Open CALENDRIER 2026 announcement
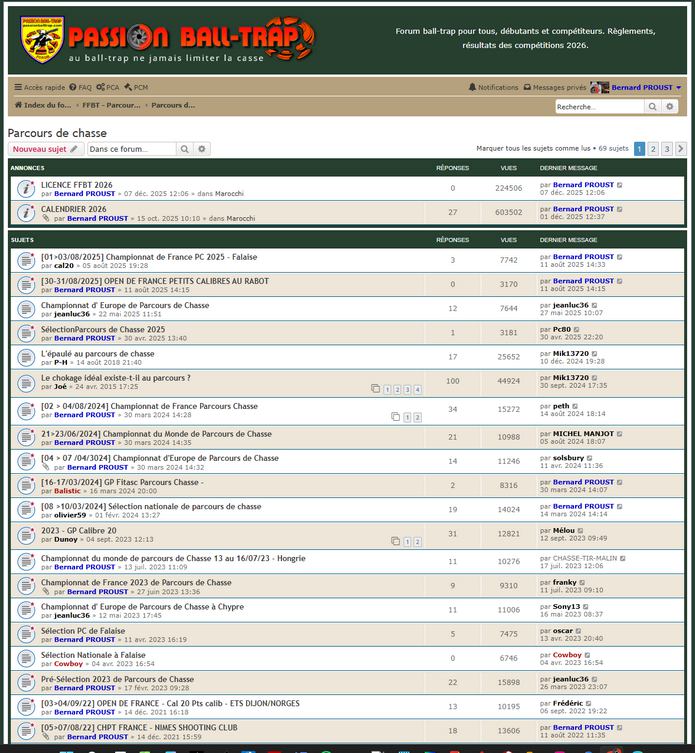The image size is (695, 753). tap(73, 209)
